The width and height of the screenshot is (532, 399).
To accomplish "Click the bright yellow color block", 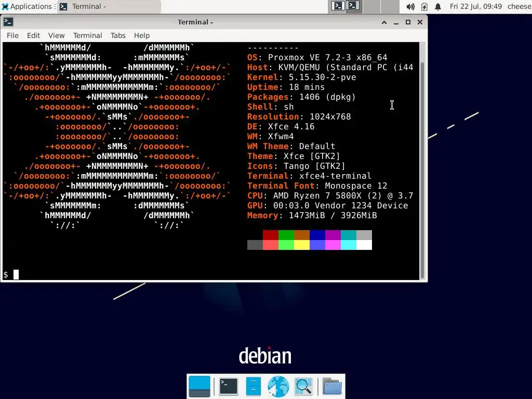I will [302, 245].
